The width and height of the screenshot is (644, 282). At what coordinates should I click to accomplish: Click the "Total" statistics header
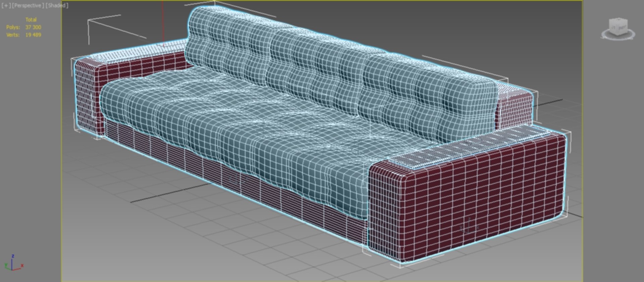(x=31, y=20)
